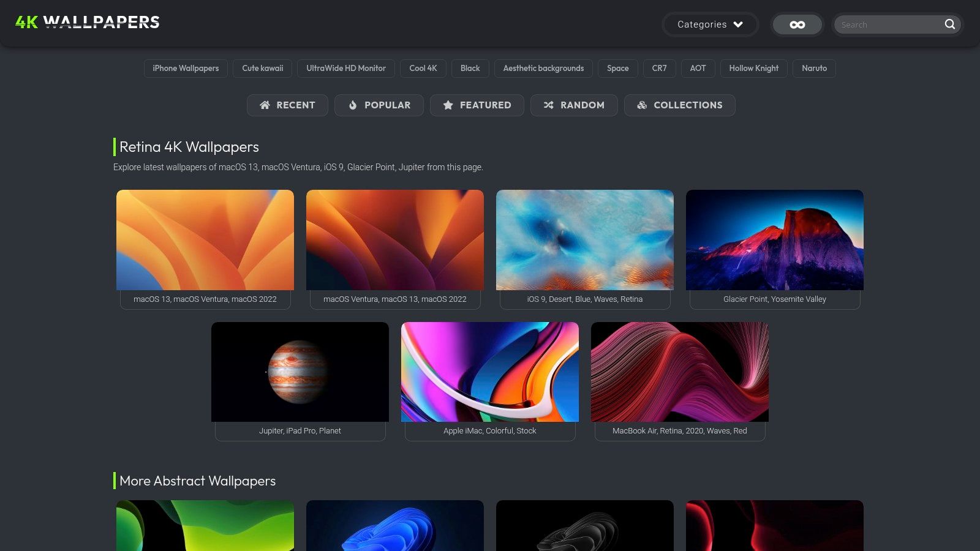Open the blue abstract bloom wallpaper thumbnail

pyautogui.click(x=395, y=525)
